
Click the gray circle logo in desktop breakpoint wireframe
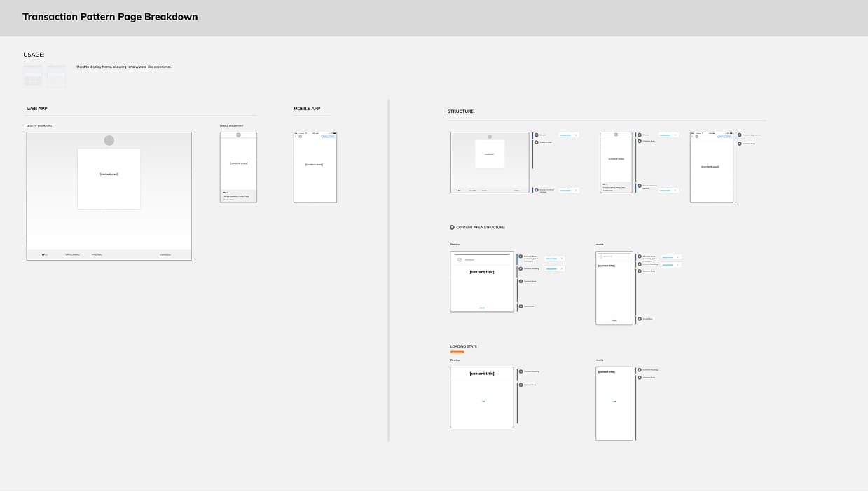coord(109,141)
